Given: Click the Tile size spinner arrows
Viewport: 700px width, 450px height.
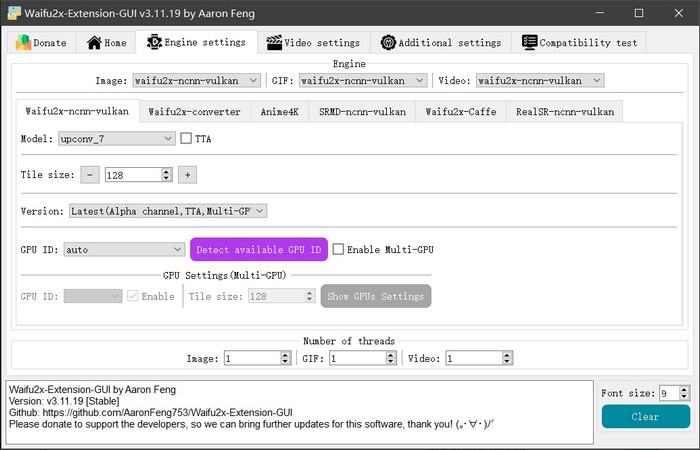Looking at the screenshot, I should pos(167,175).
